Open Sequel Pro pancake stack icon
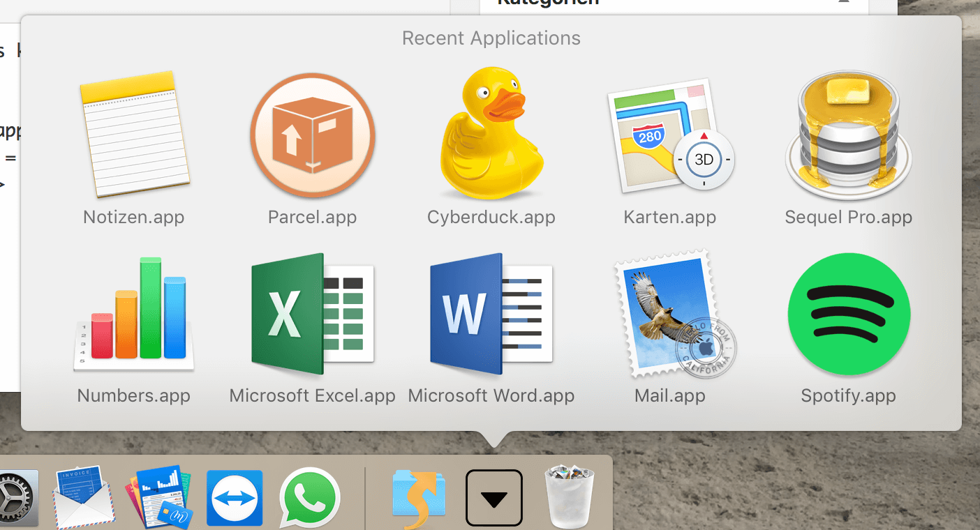 click(x=848, y=134)
